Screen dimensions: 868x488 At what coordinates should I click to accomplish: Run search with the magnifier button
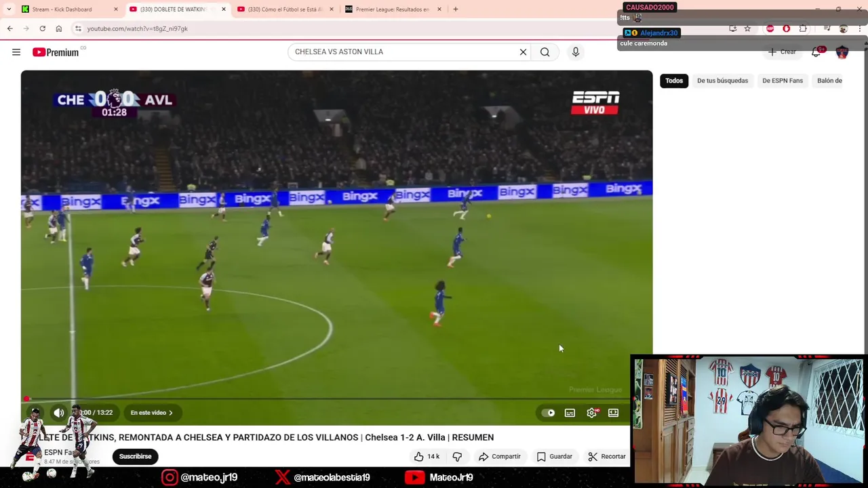545,52
